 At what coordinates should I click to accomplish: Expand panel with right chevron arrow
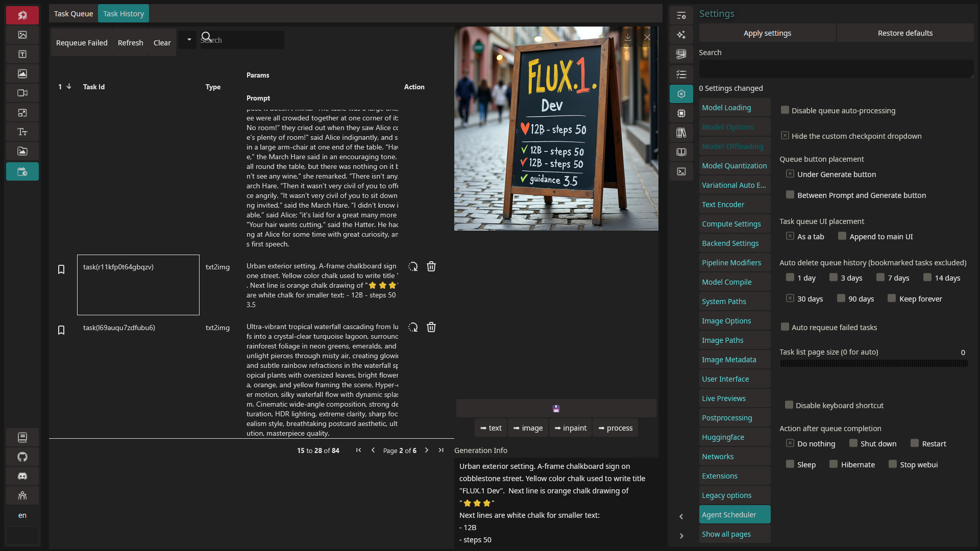[x=681, y=536]
